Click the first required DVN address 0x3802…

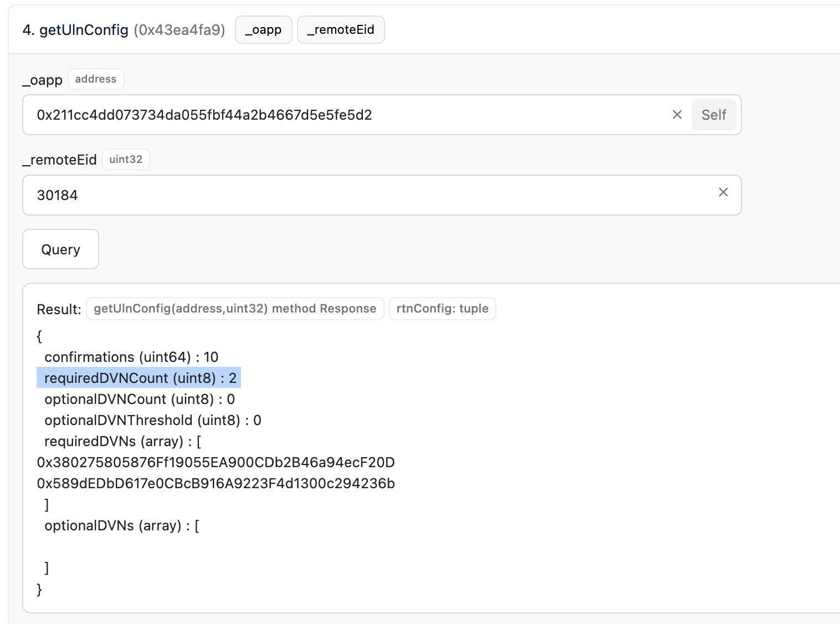(216, 462)
